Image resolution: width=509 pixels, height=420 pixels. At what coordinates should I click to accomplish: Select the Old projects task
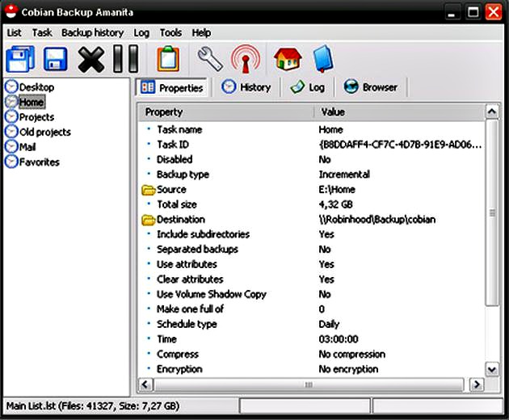44,132
